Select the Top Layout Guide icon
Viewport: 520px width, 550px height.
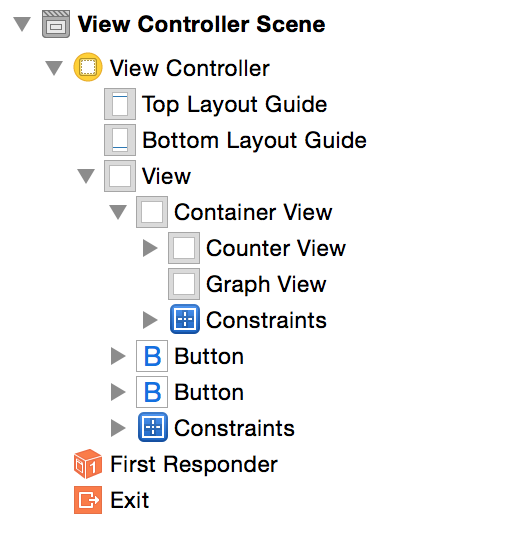tap(120, 104)
